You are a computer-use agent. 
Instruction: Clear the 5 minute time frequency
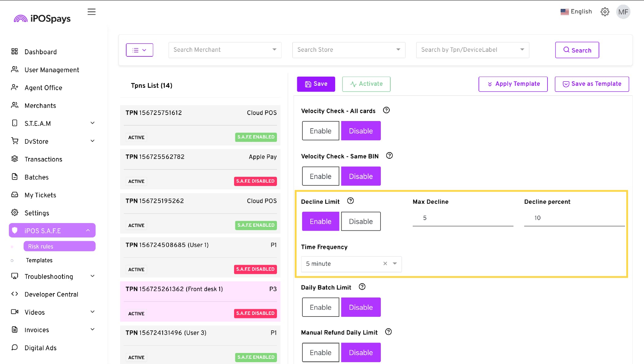(385, 264)
